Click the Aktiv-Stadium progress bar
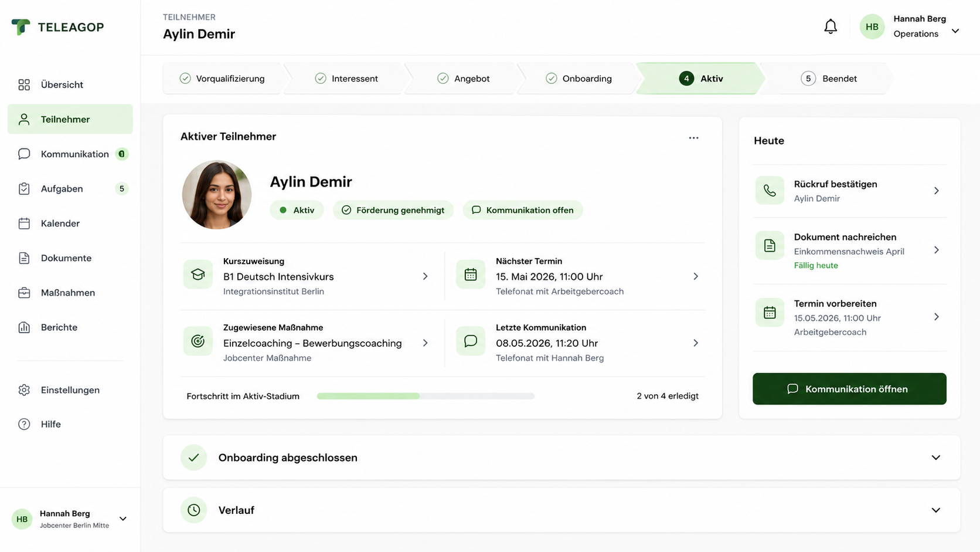980x552 pixels. [426, 396]
